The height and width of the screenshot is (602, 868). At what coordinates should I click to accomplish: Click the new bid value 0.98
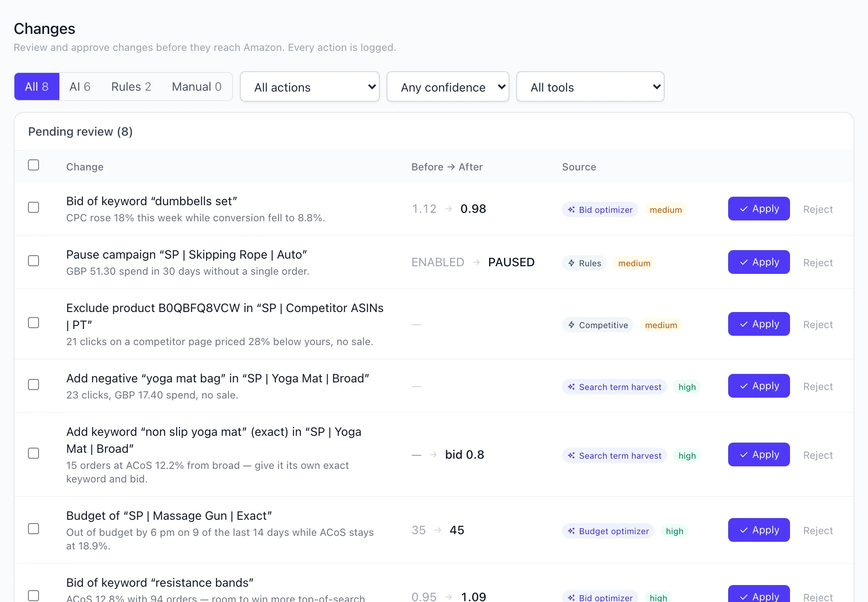coord(473,209)
